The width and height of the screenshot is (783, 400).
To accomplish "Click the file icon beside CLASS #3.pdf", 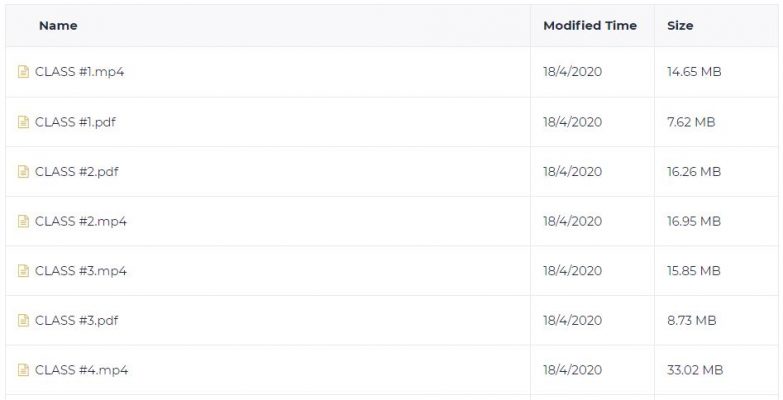I will coord(23,320).
